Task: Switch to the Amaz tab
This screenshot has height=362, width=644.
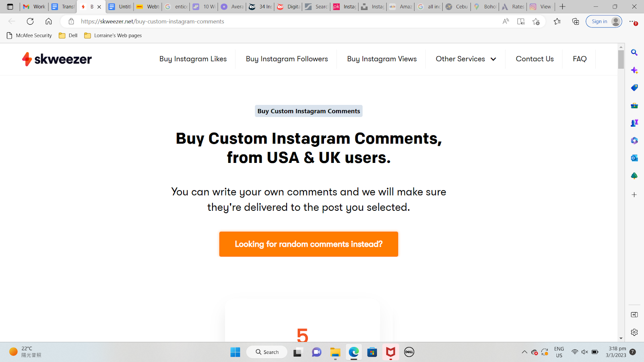Action: click(x=400, y=6)
